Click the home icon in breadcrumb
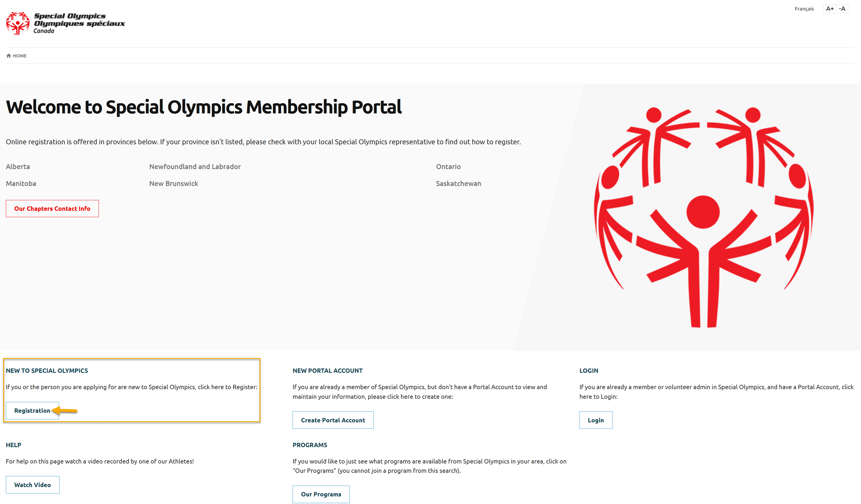The width and height of the screenshot is (861, 504). click(8, 56)
